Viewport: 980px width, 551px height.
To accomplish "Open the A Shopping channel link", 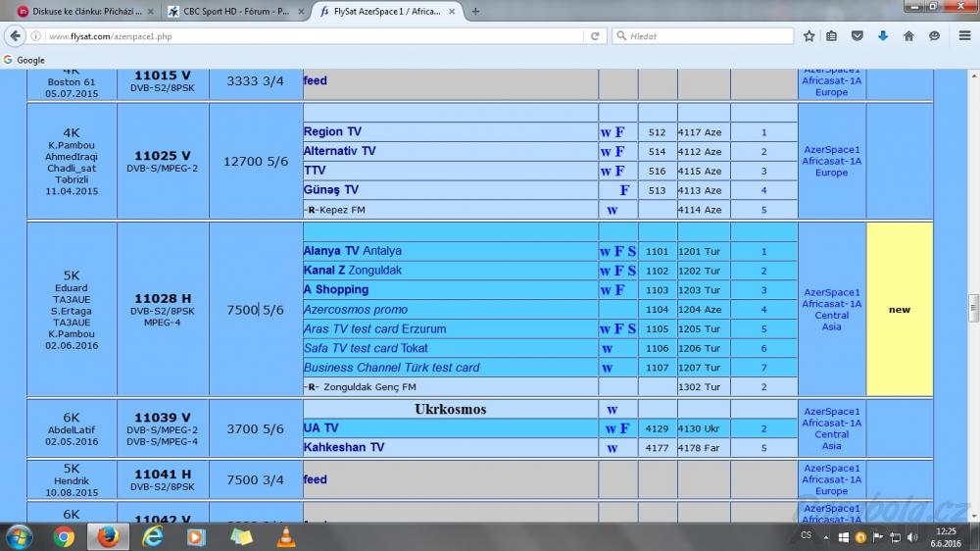I will pos(335,289).
